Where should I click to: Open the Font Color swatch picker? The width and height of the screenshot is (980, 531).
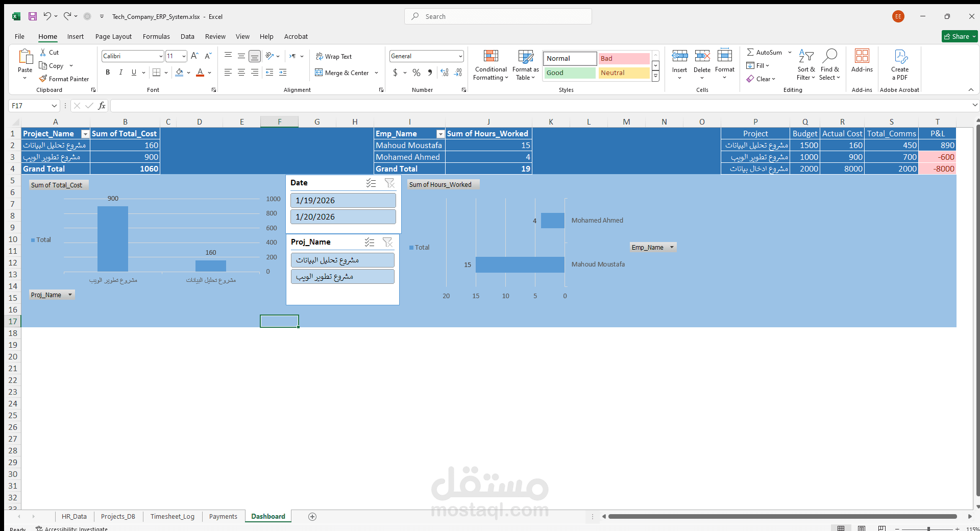(208, 73)
